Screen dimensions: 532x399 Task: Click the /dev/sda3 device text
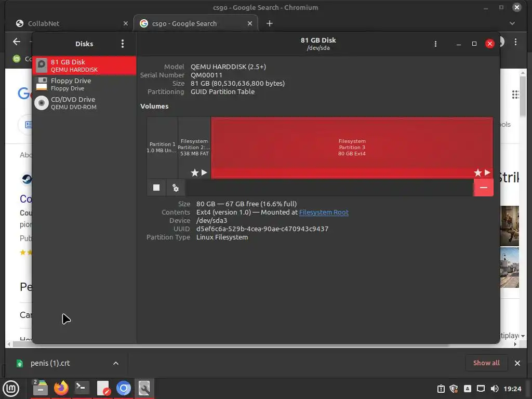tap(212, 220)
